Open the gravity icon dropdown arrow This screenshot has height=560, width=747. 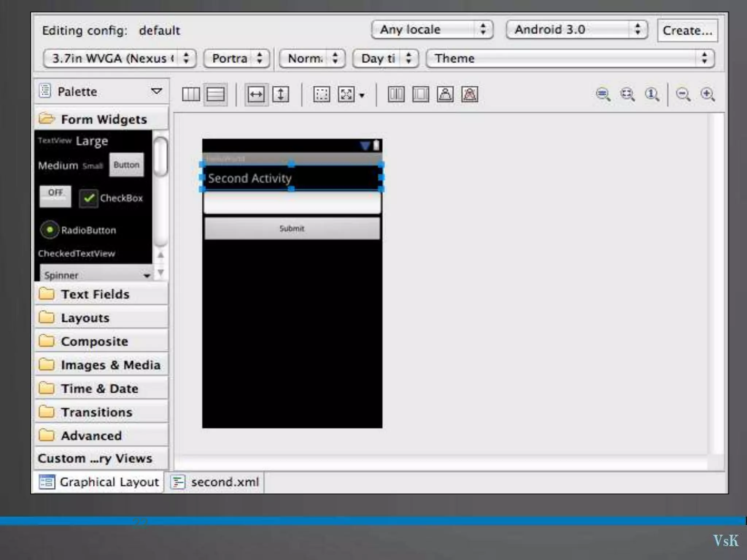point(361,96)
